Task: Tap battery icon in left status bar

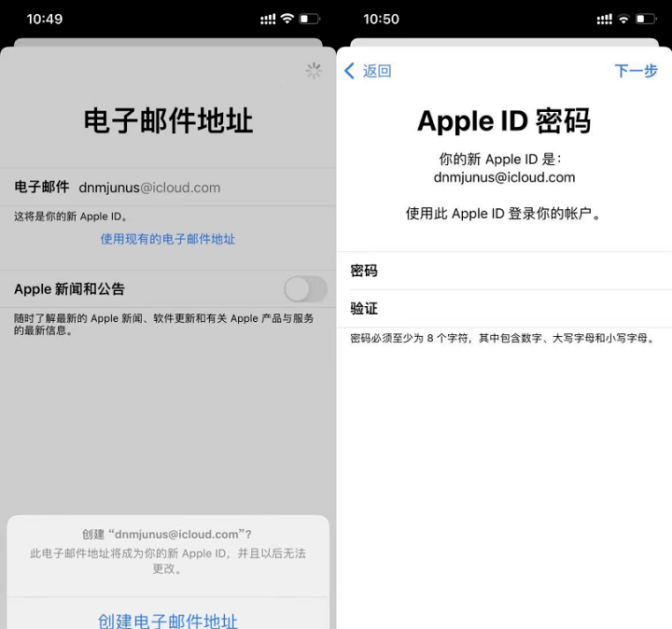Action: 310,19
